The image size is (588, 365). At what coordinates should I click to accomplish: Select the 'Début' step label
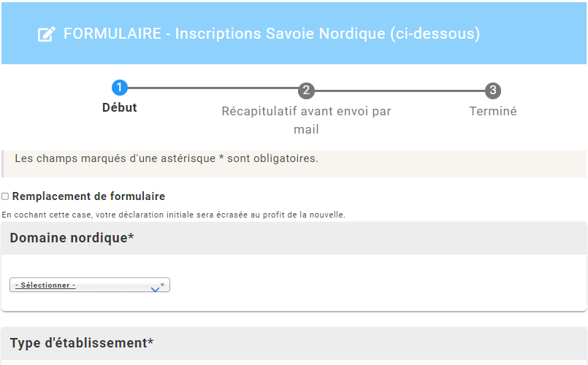click(x=120, y=108)
